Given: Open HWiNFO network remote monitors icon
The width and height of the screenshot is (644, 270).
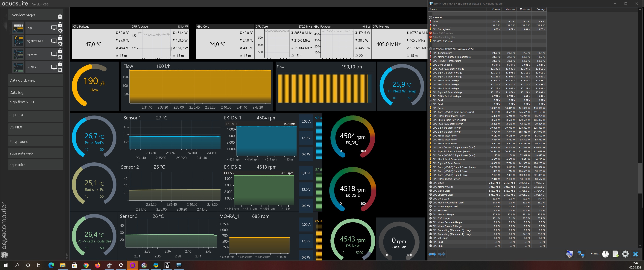Looking at the screenshot, I should pyautogui.click(x=581, y=254).
